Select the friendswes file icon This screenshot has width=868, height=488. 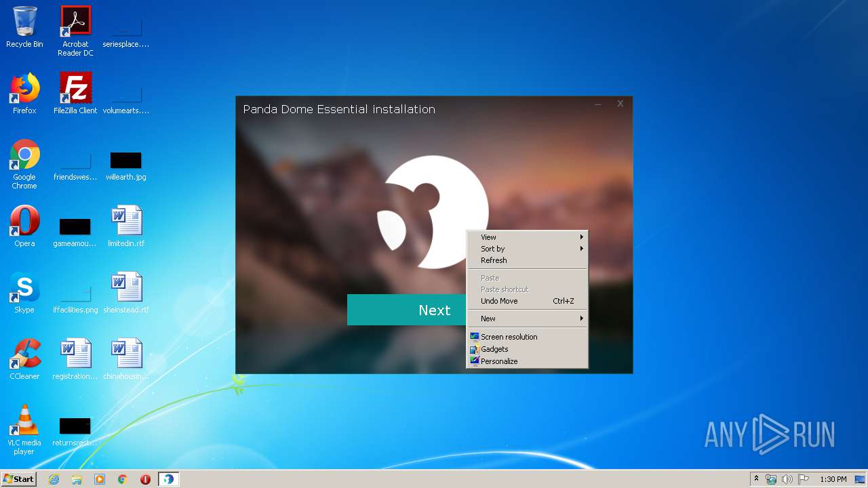(75, 166)
